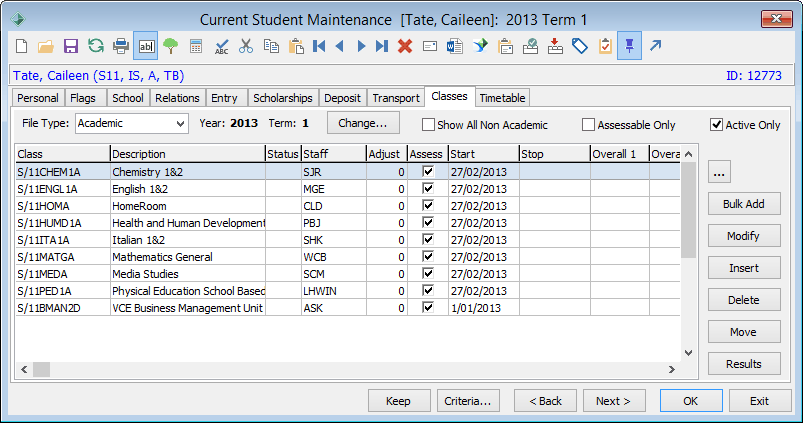This screenshot has width=803, height=423.
Task: Toggle Assess checkbox for Media Studies
Action: point(428,273)
